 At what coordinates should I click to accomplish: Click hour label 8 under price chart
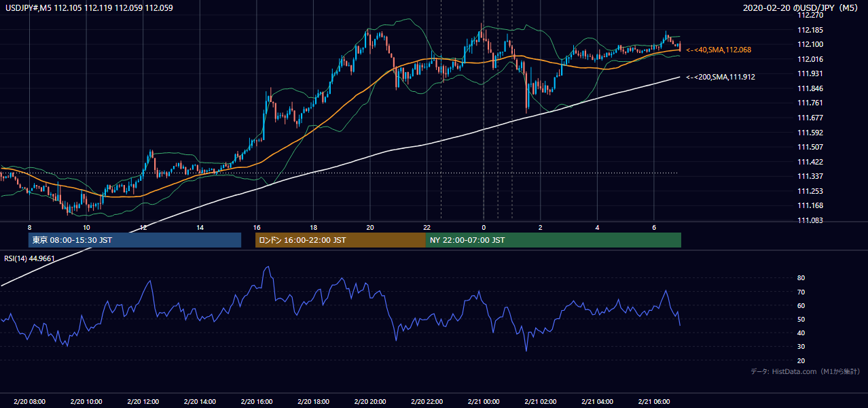coord(29,226)
